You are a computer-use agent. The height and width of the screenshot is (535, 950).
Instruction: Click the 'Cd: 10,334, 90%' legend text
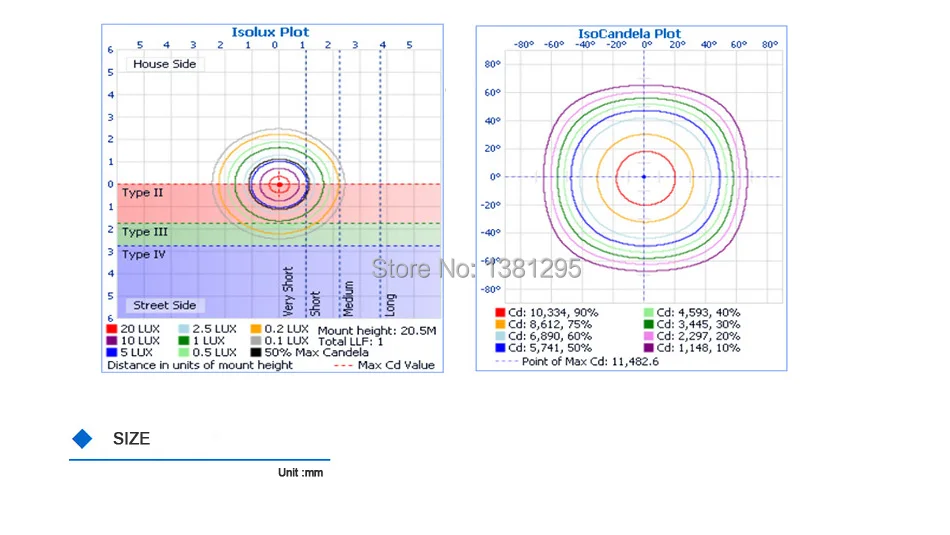553,313
